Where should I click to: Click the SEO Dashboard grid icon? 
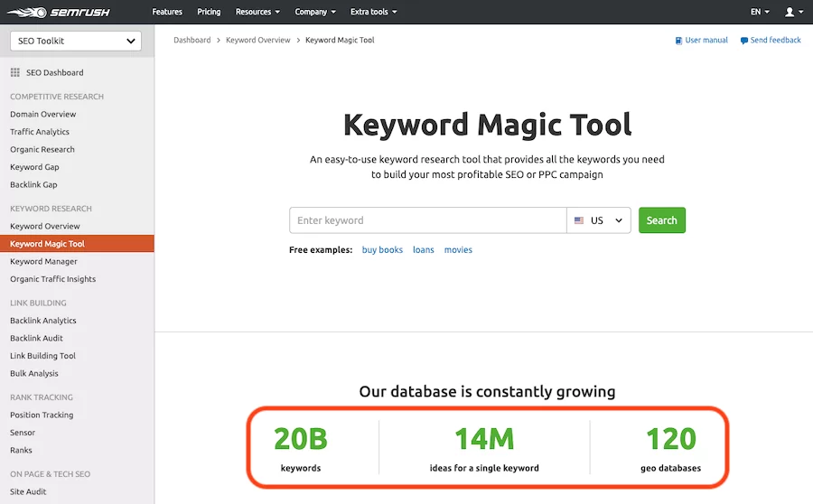pyautogui.click(x=15, y=73)
